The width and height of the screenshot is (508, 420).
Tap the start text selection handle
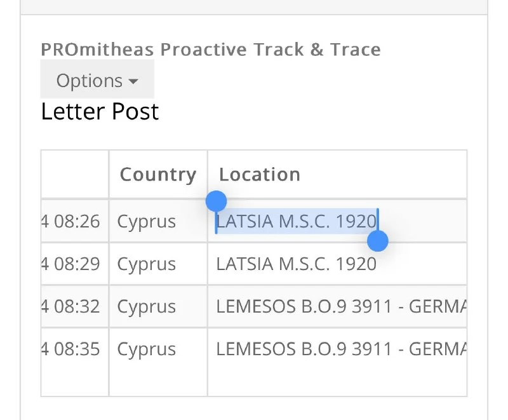(216, 201)
